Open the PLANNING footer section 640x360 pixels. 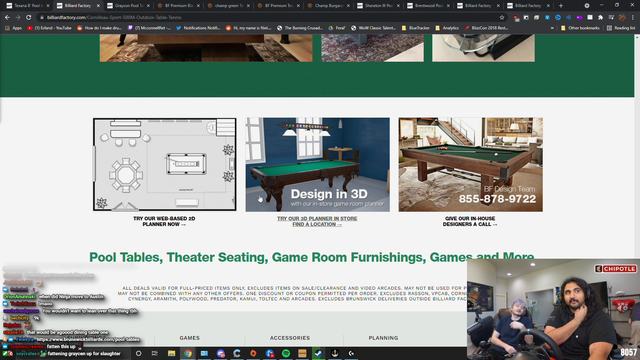click(x=383, y=338)
